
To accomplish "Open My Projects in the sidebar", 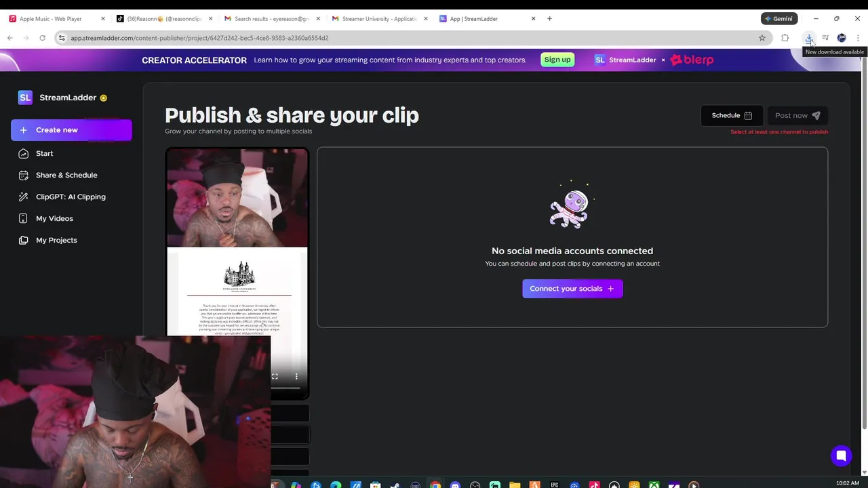I will click(x=56, y=240).
